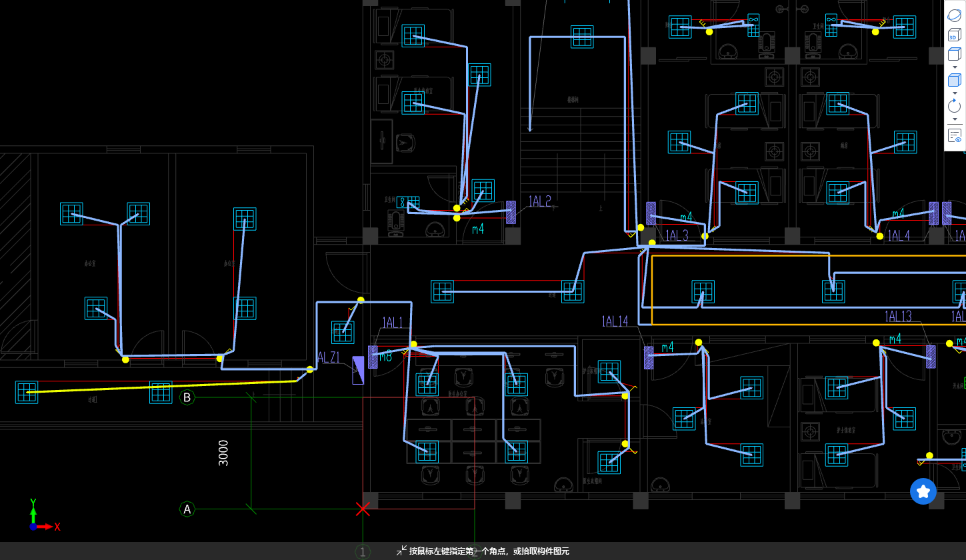Select the 1AL13 panel label
The width and height of the screenshot is (966, 560).
tap(898, 316)
